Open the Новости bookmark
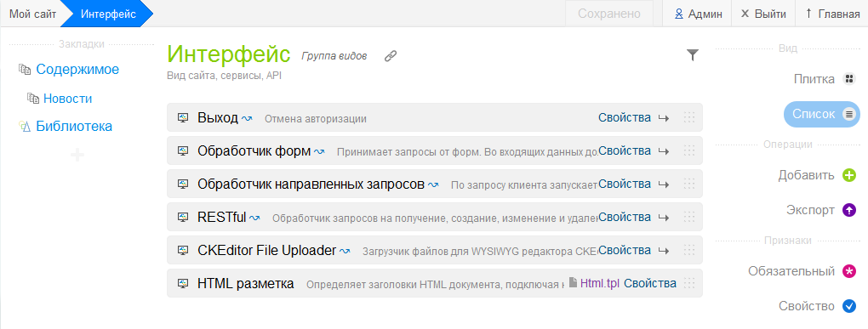Viewport: 868px width, 329px height. 67,99
